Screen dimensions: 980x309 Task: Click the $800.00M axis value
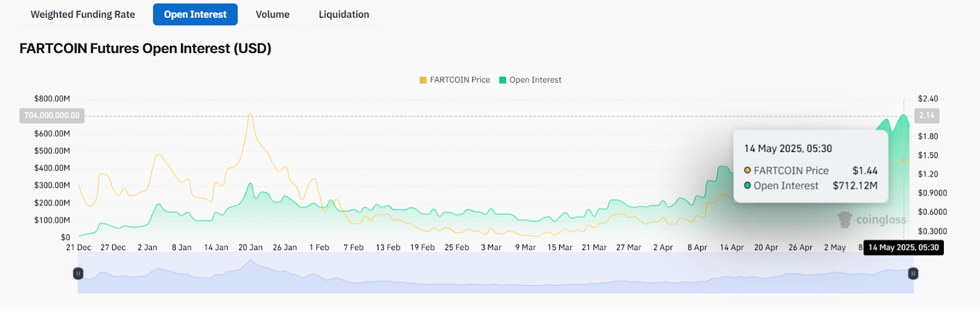tap(52, 99)
